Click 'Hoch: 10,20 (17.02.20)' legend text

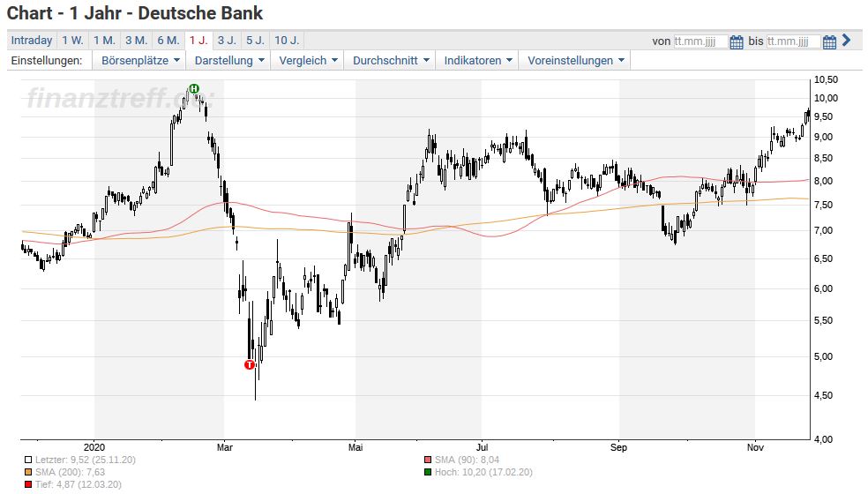point(483,473)
